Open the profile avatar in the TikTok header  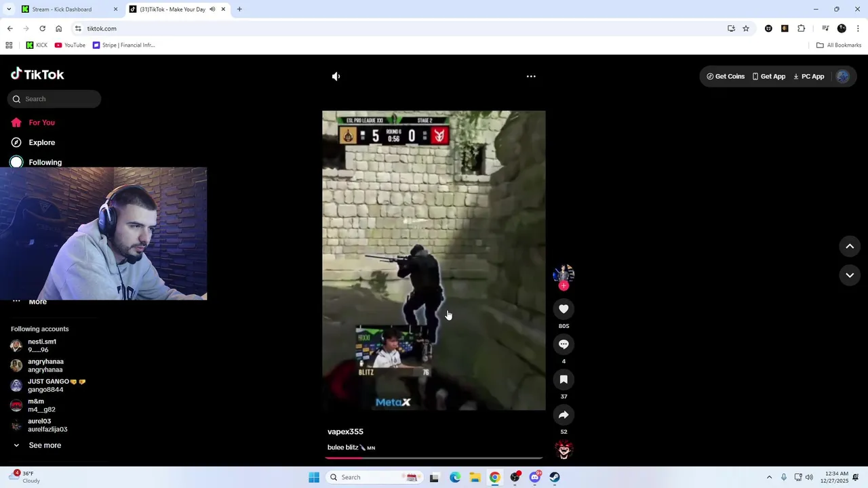pyautogui.click(x=843, y=77)
